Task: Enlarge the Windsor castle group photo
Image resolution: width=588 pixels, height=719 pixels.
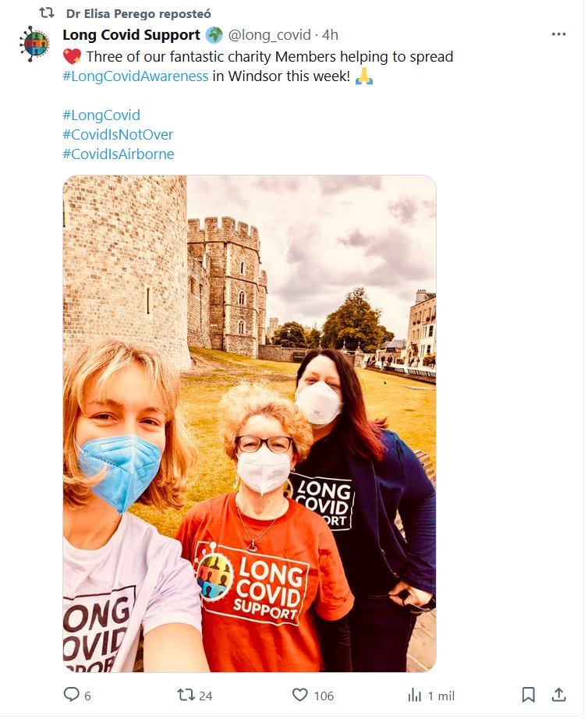Action: pos(249,423)
